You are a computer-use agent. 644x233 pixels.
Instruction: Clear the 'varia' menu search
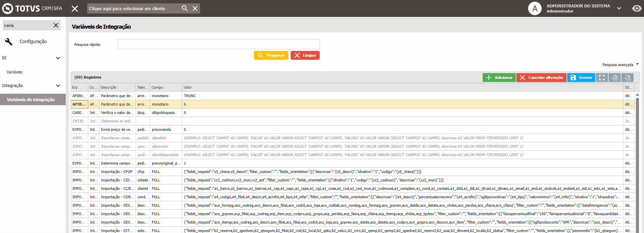pyautogui.click(x=56, y=25)
